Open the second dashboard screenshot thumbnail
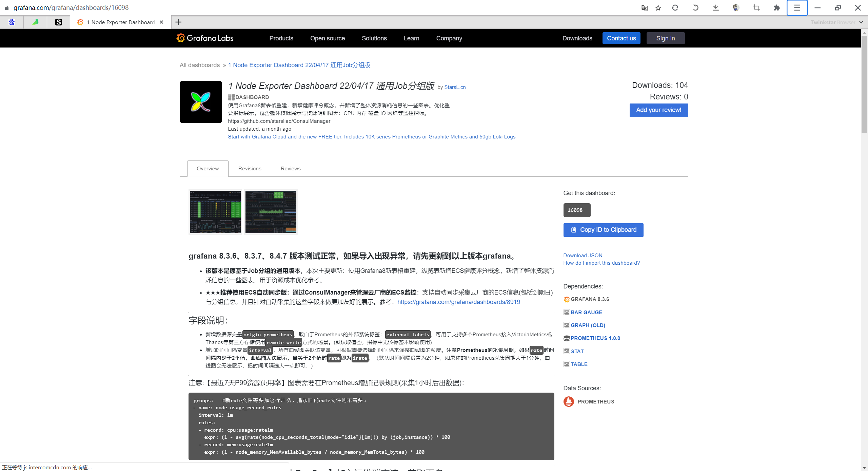 271,212
